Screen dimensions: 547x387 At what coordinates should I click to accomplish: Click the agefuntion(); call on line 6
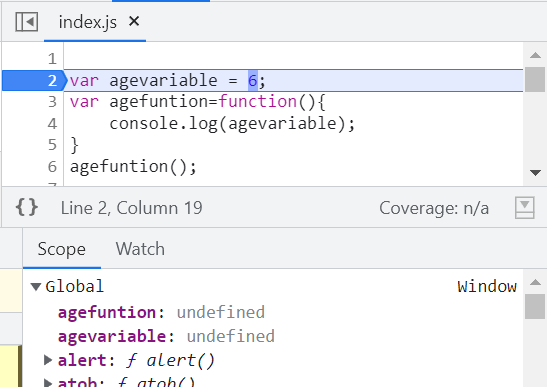click(133, 166)
